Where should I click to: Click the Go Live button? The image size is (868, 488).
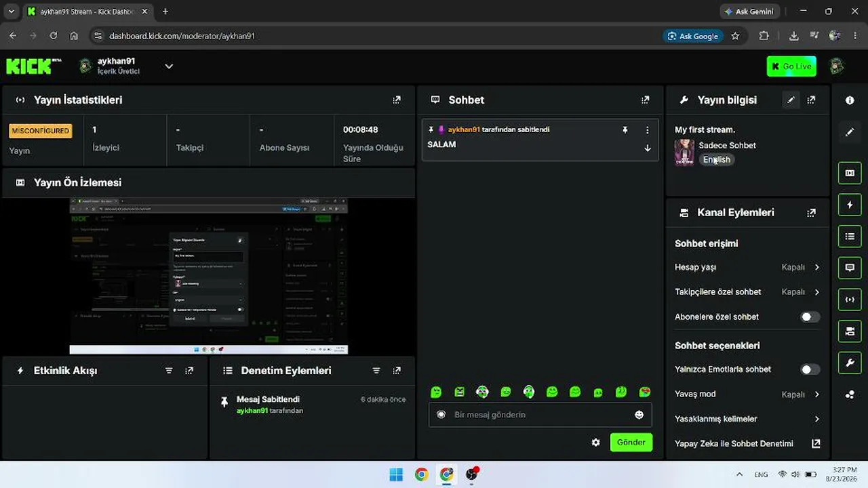(x=791, y=66)
